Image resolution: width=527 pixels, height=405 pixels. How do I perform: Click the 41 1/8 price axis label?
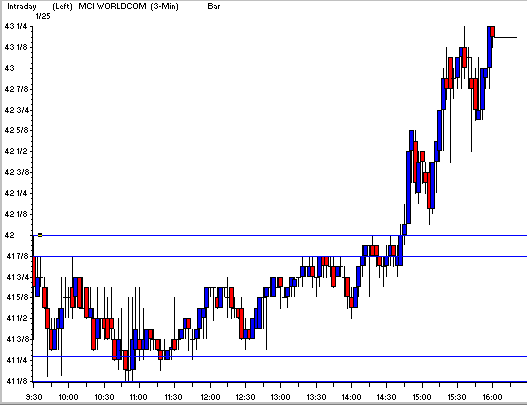click(17, 381)
